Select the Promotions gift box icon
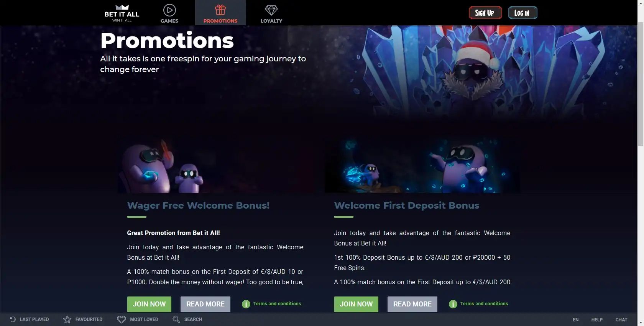 [x=220, y=10]
